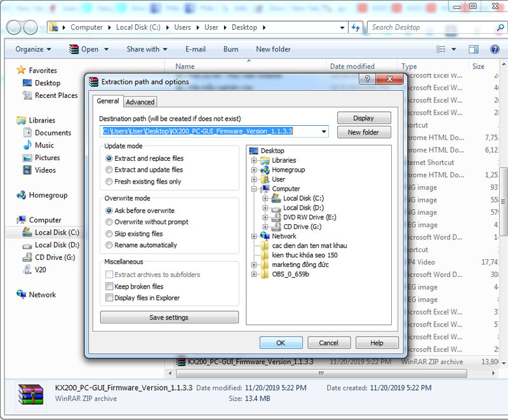The width and height of the screenshot is (508, 420).
Task: Click the Help question mark icon in the Explorer toolbar
Action: [x=494, y=49]
